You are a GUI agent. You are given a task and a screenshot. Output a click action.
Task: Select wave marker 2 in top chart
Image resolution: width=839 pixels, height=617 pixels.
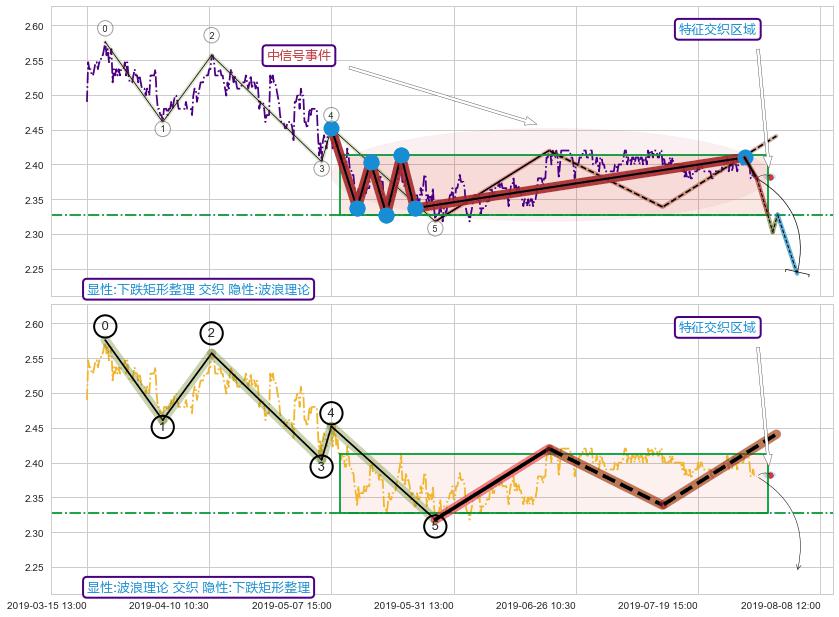click(212, 36)
